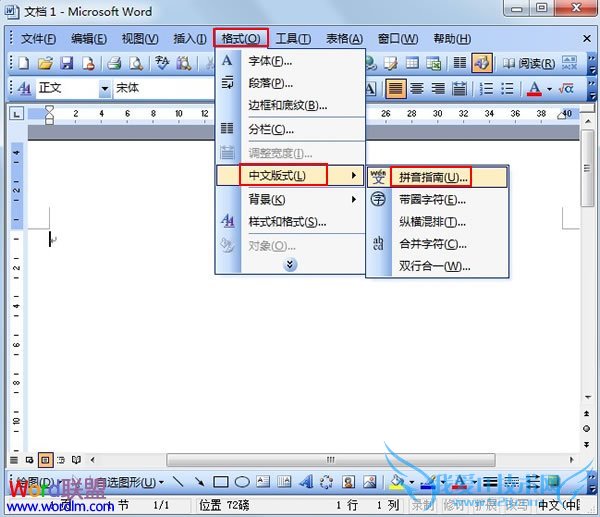This screenshot has width=600, height=517.
Task: Open the 表格(A) menu
Action: click(x=344, y=39)
